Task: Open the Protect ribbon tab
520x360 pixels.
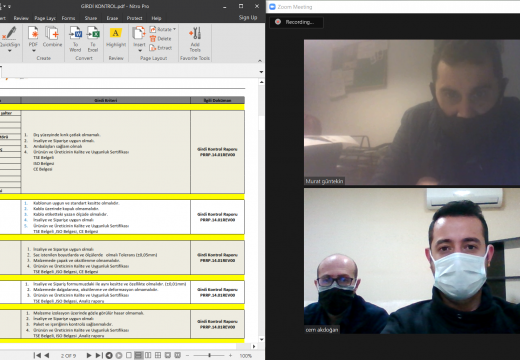Action: [134, 18]
